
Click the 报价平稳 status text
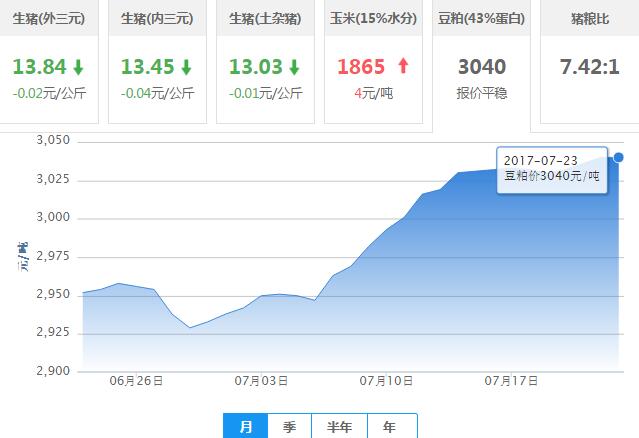click(x=482, y=93)
